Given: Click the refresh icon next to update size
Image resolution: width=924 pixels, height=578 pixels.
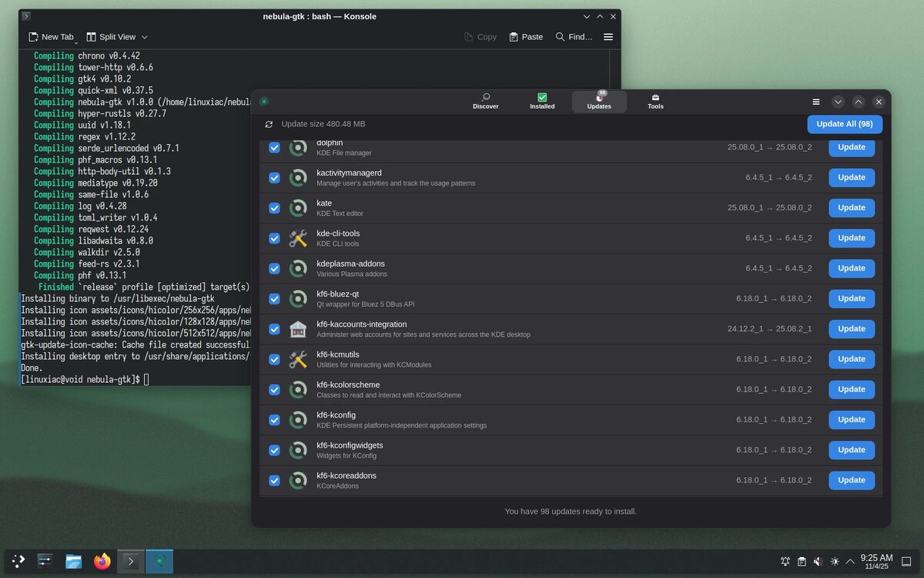Looking at the screenshot, I should point(268,123).
